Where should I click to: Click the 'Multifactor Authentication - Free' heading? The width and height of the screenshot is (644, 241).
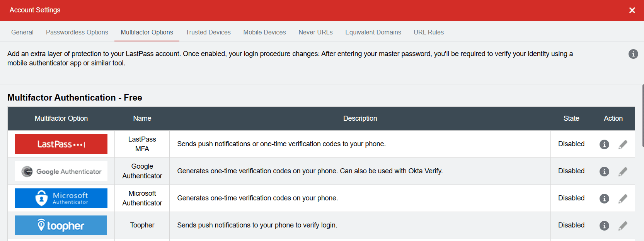tap(75, 97)
